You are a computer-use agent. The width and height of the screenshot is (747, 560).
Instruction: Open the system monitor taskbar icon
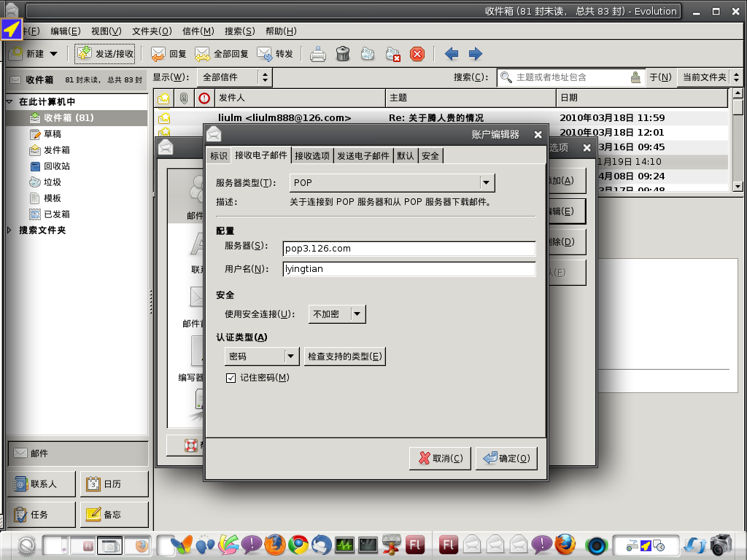click(x=344, y=545)
